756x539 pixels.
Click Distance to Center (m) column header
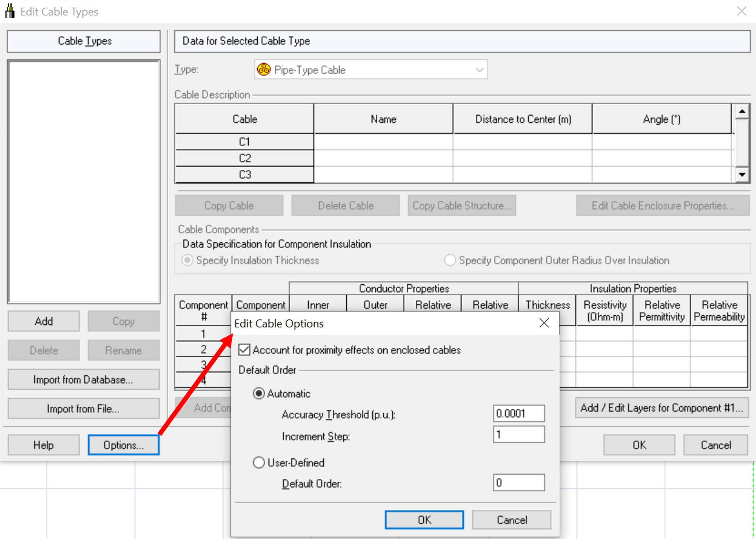[x=523, y=119]
